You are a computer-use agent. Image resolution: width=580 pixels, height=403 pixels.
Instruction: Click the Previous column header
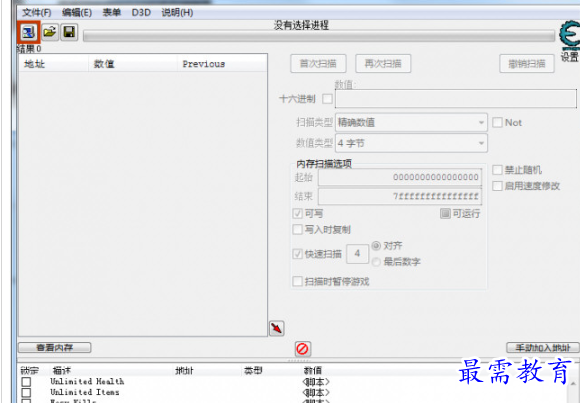click(222, 64)
